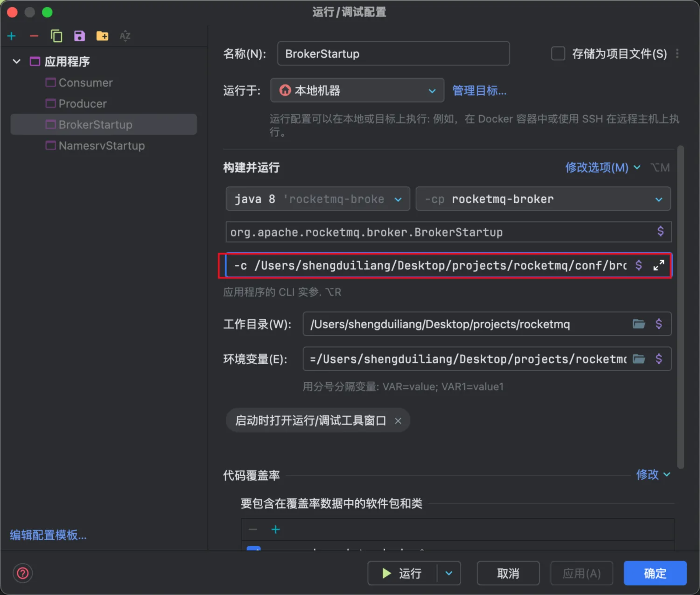Viewport: 700px width, 595px height.
Task: Click the 编辑配置模板 link
Action: pos(47,535)
